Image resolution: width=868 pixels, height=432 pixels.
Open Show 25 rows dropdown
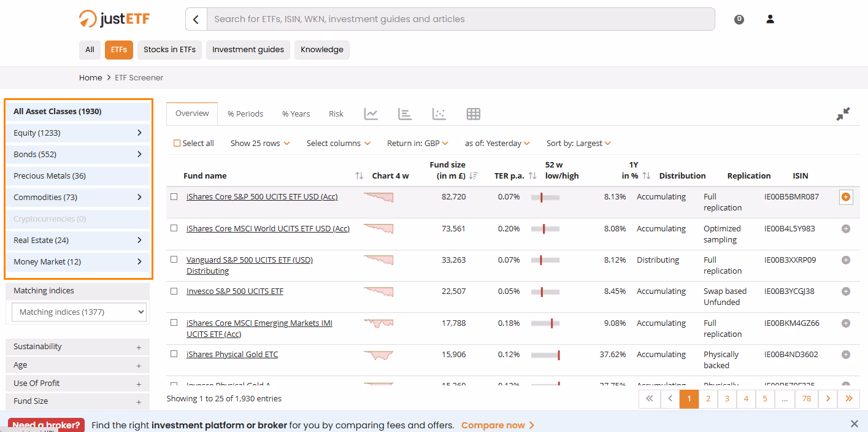click(x=260, y=143)
